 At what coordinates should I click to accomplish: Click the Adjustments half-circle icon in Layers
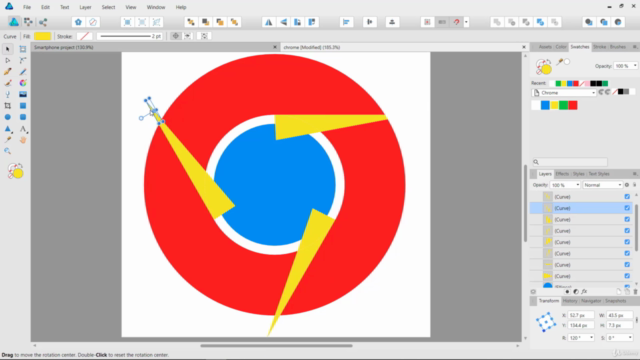(576, 291)
